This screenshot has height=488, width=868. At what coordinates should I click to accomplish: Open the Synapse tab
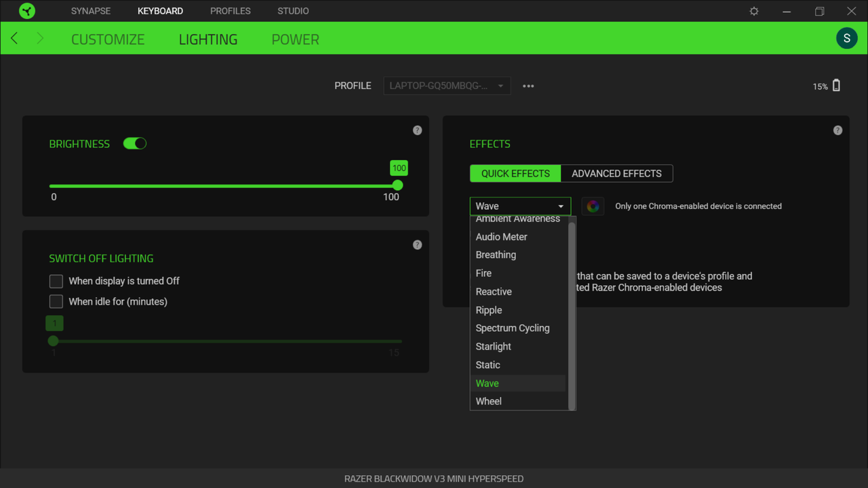pos(91,11)
